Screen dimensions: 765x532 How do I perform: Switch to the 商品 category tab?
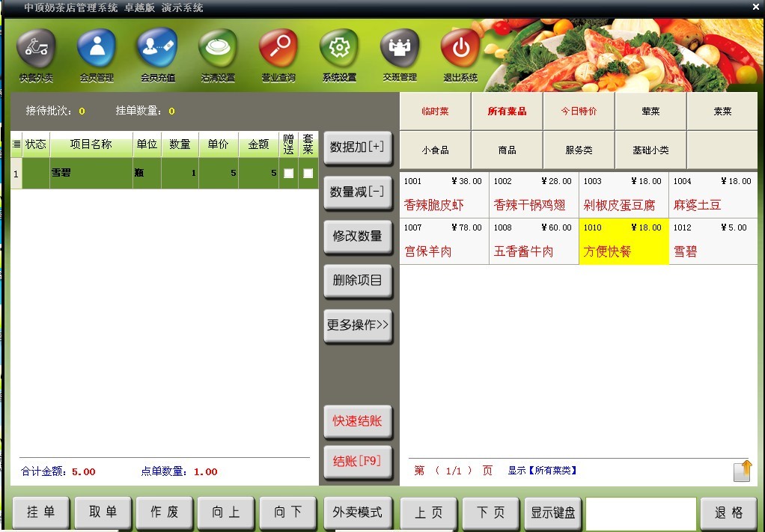coord(507,150)
